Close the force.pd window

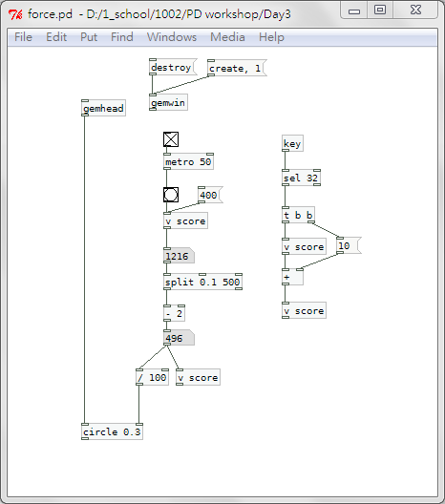point(415,10)
